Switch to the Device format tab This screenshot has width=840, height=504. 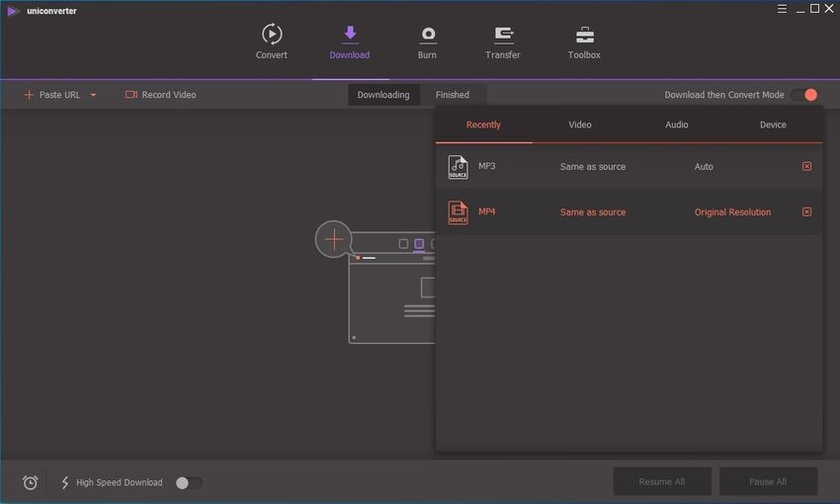[x=773, y=125]
